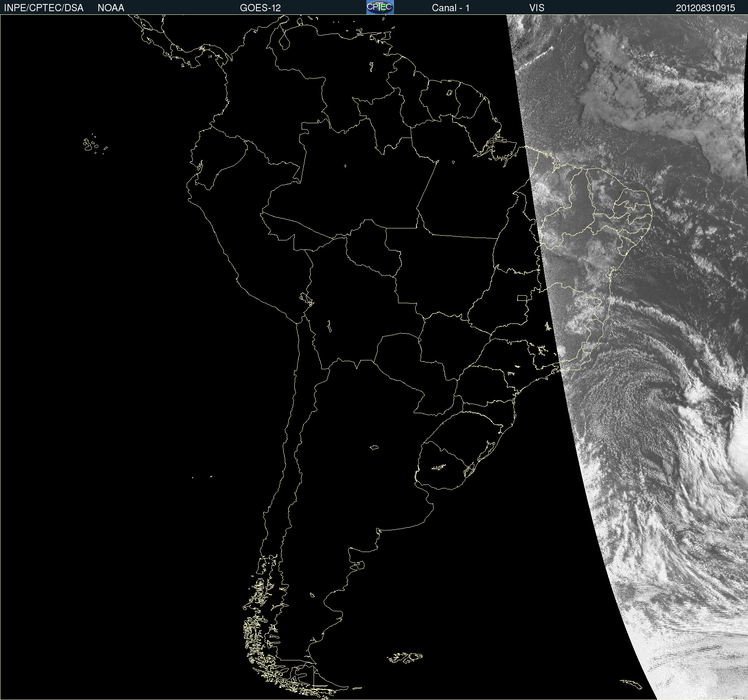Click the INPE/CPTEC/DSA header label

pyautogui.click(x=44, y=8)
